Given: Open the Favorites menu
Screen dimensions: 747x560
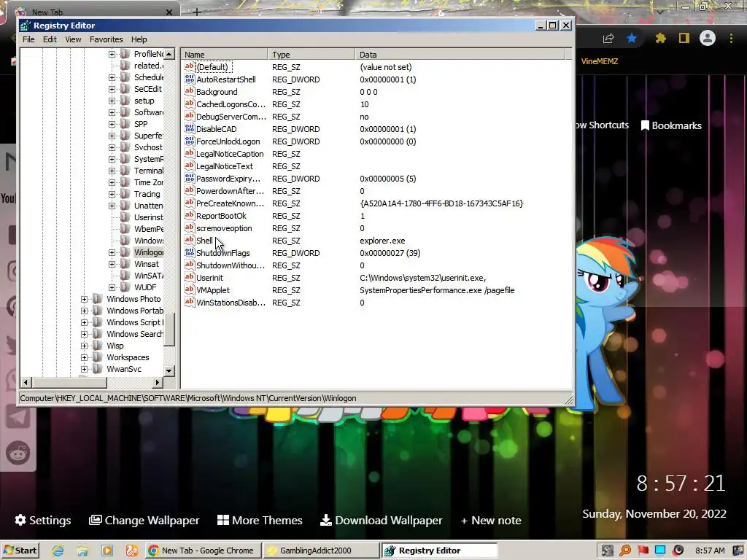Looking at the screenshot, I should click(107, 39).
